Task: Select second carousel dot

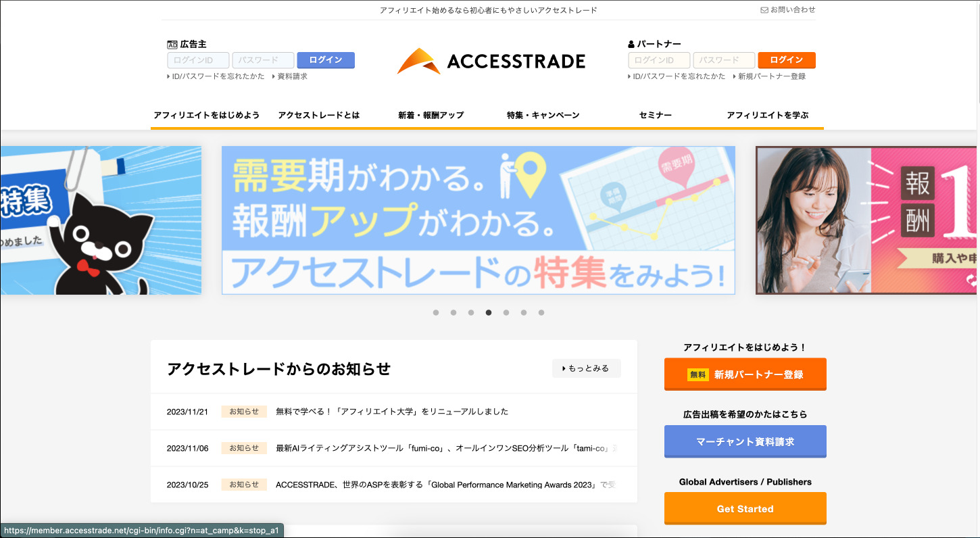Action: pyautogui.click(x=454, y=312)
